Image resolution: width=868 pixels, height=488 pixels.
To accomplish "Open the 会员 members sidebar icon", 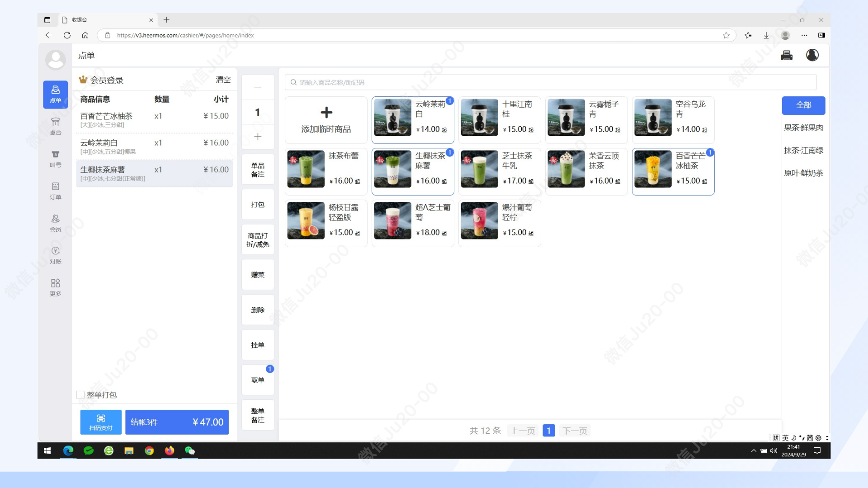I will point(55,223).
